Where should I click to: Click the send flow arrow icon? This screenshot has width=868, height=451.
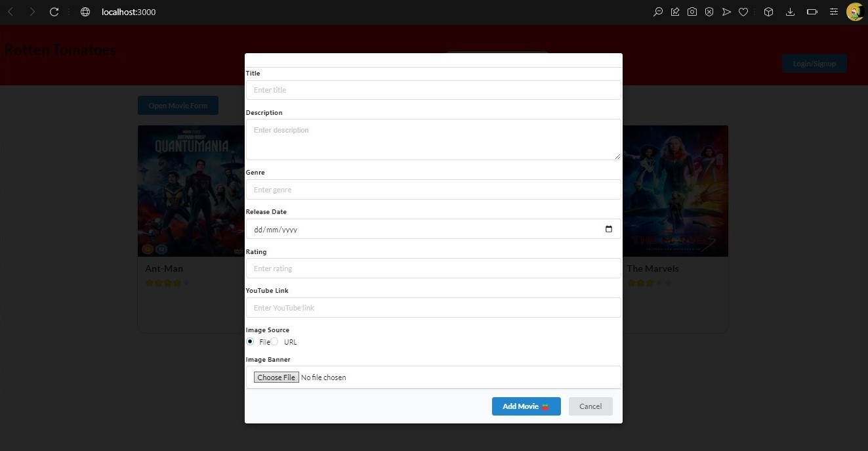click(x=726, y=12)
